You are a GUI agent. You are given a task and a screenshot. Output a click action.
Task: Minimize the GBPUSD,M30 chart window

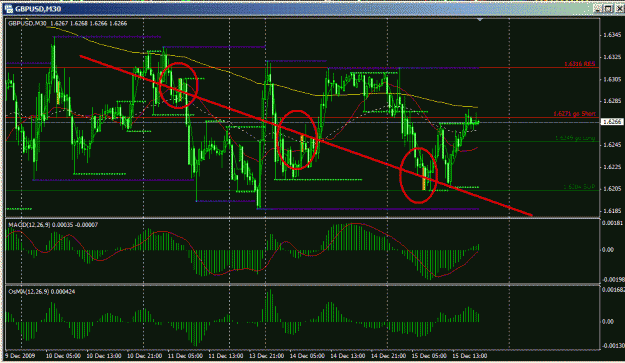[597, 8]
